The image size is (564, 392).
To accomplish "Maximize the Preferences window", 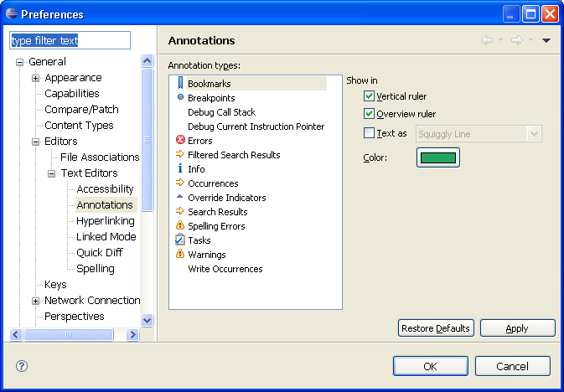I will point(530,14).
